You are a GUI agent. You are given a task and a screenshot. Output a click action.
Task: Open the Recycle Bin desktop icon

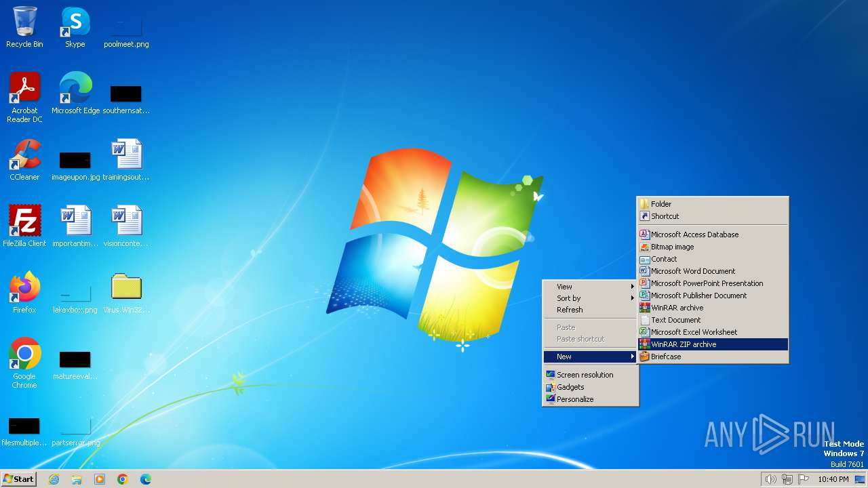tap(24, 27)
